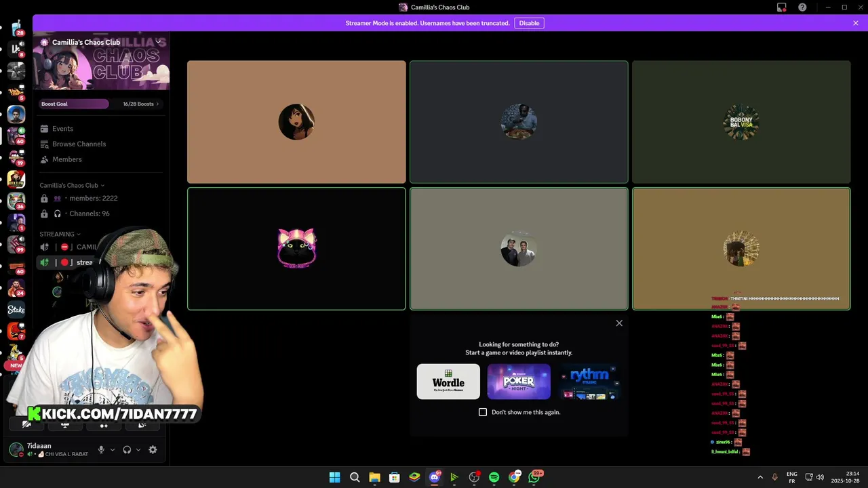Open the 23:14 clock and calendar
Image resolution: width=868 pixels, height=488 pixels.
point(845,477)
